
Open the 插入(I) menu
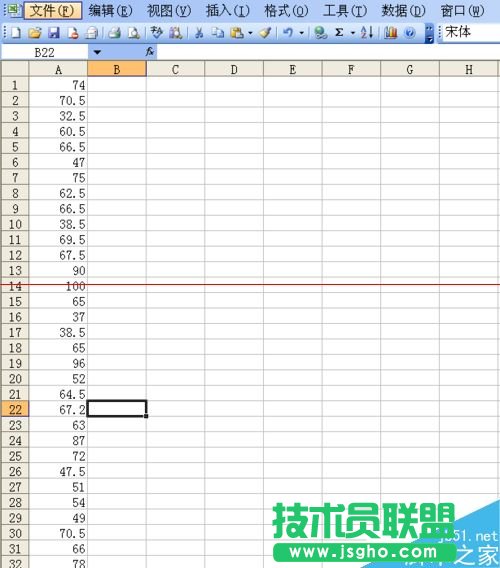click(x=228, y=11)
